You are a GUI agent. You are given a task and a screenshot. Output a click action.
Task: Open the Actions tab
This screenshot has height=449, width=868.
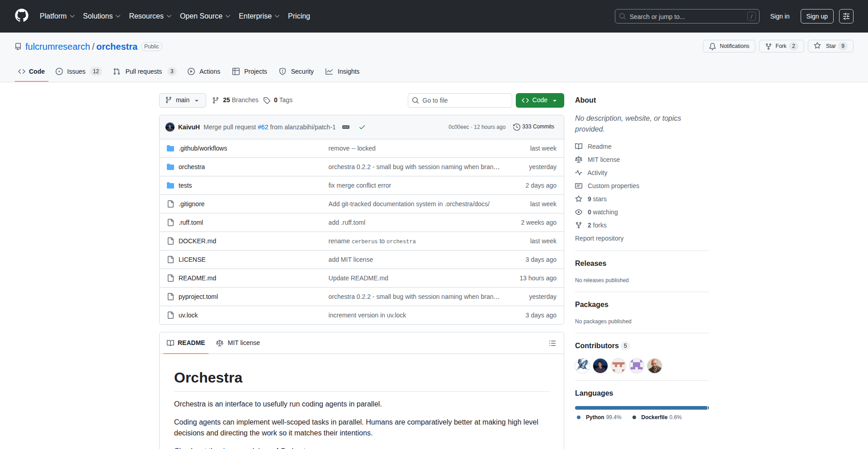coord(204,71)
